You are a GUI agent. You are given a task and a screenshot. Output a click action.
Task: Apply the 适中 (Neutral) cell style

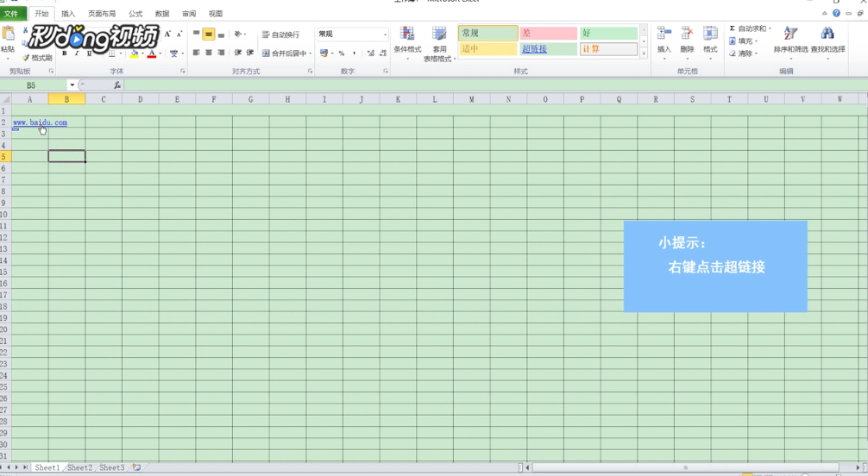click(488, 48)
